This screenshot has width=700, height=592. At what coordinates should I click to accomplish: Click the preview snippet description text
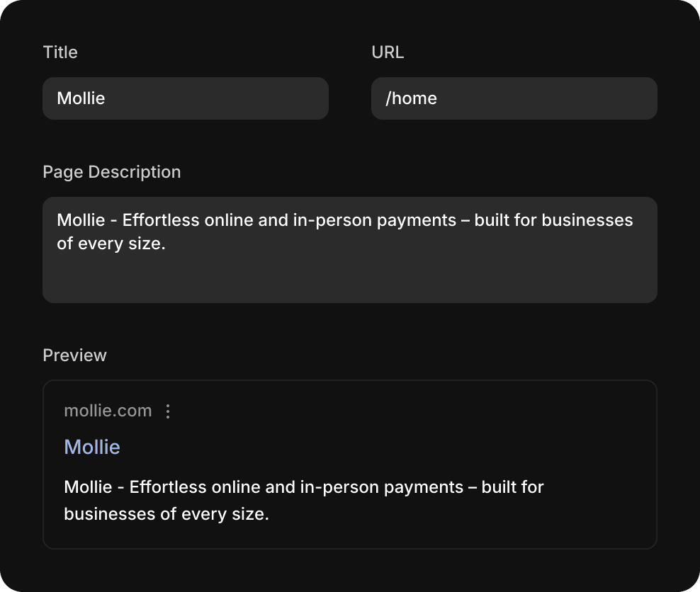coord(303,500)
